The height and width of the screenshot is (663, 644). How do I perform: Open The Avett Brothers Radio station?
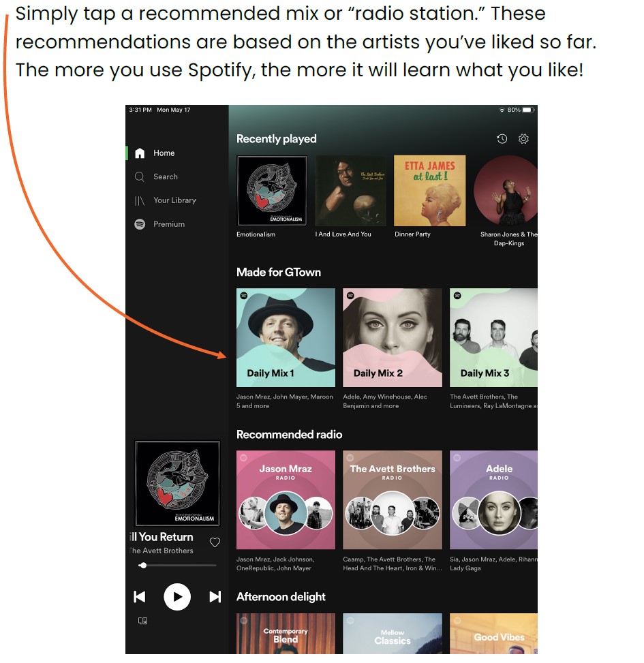(x=393, y=499)
